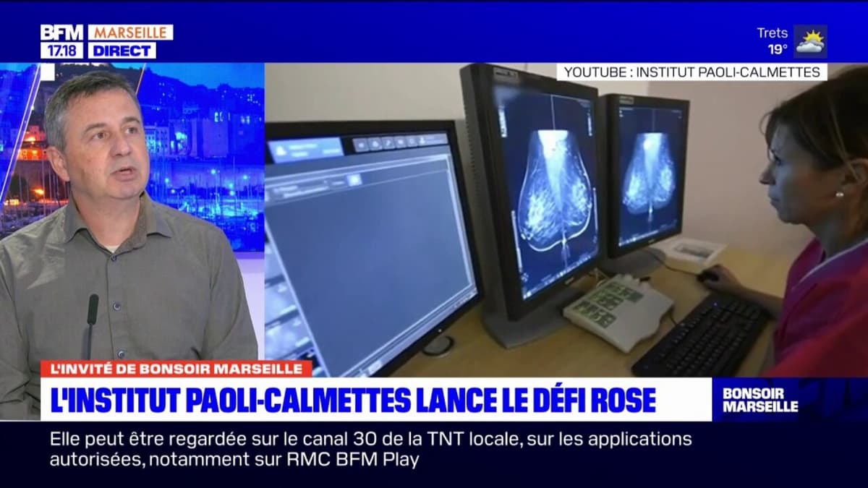Click the 19° temperature reading
Image resolution: width=868 pixels, height=488 pixels.
click(x=778, y=50)
